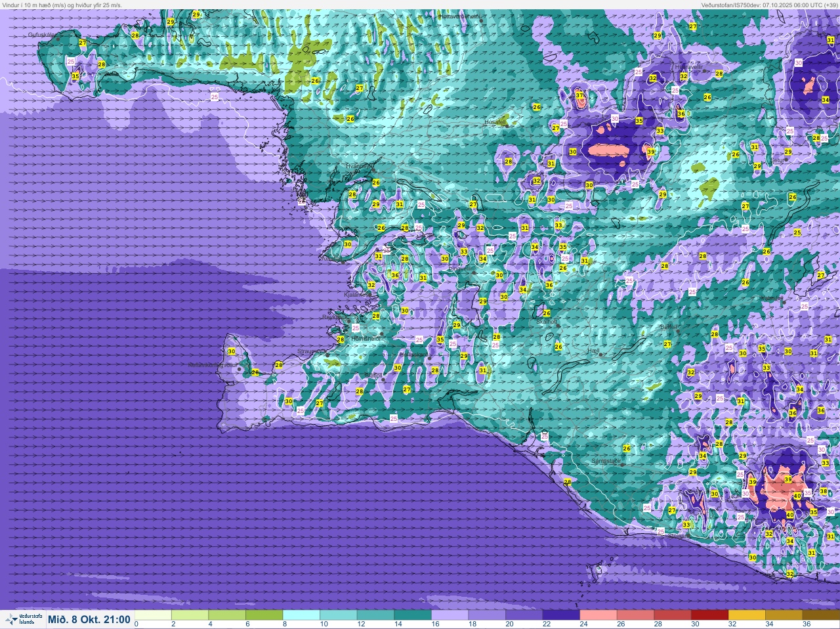Click the Veðurstofan/IS750dev model run text
Viewport: 840px width, 629px height.
769,5
